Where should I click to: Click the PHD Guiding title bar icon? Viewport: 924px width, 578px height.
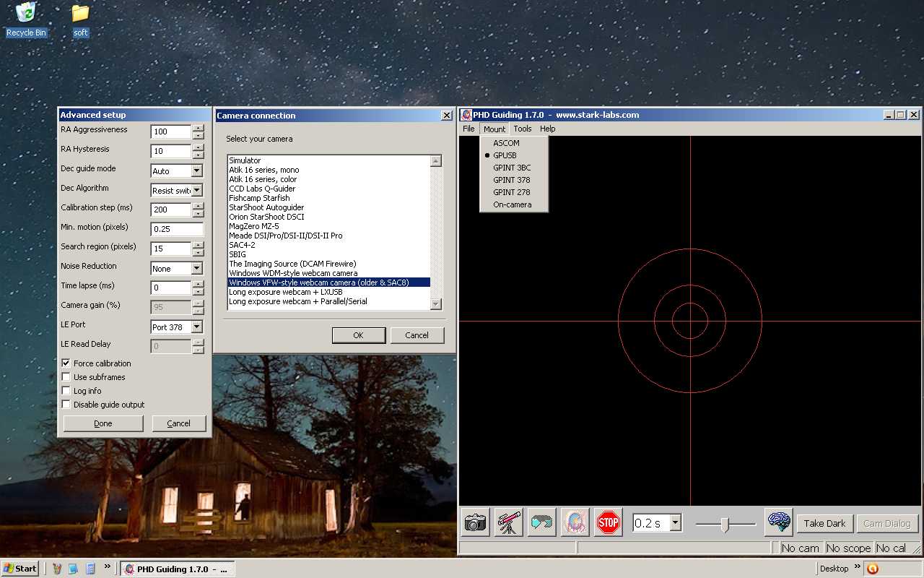[x=466, y=115]
